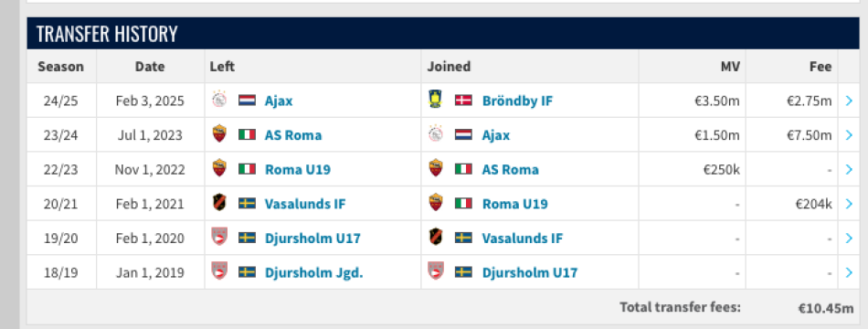Click the Djursholm U17 crest in the 19/20 Left column
The image size is (868, 329).
click(219, 238)
